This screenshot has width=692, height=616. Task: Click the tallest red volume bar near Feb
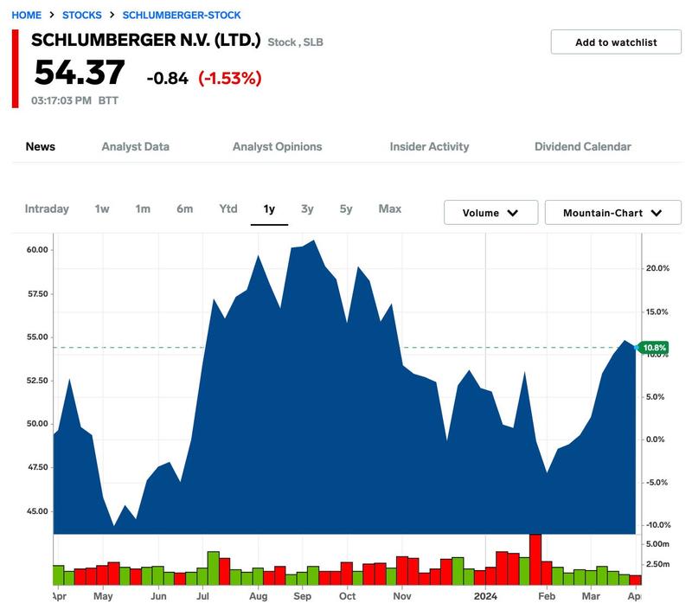535,559
